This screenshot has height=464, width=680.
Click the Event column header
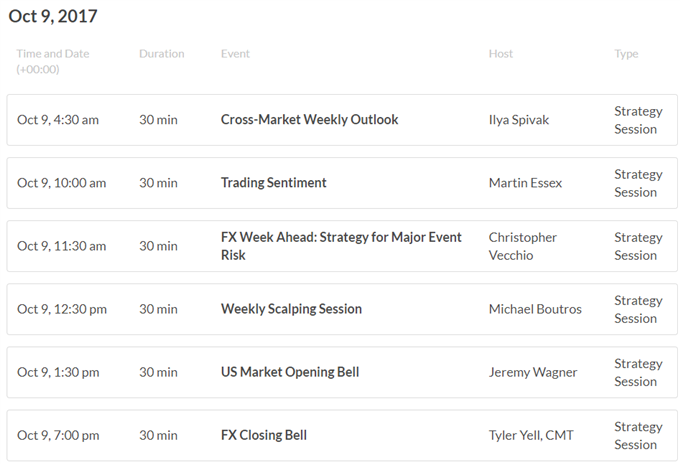(x=235, y=54)
